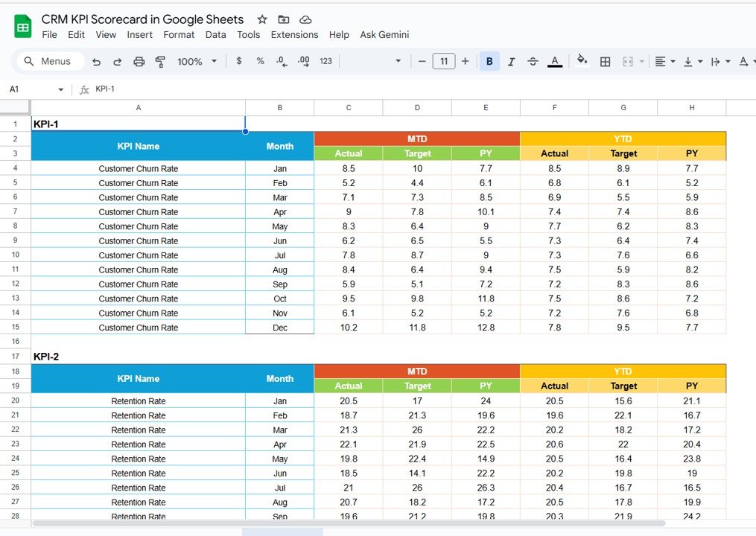
Task: Print the spreadsheet using the printer icon
Action: pyautogui.click(x=139, y=62)
